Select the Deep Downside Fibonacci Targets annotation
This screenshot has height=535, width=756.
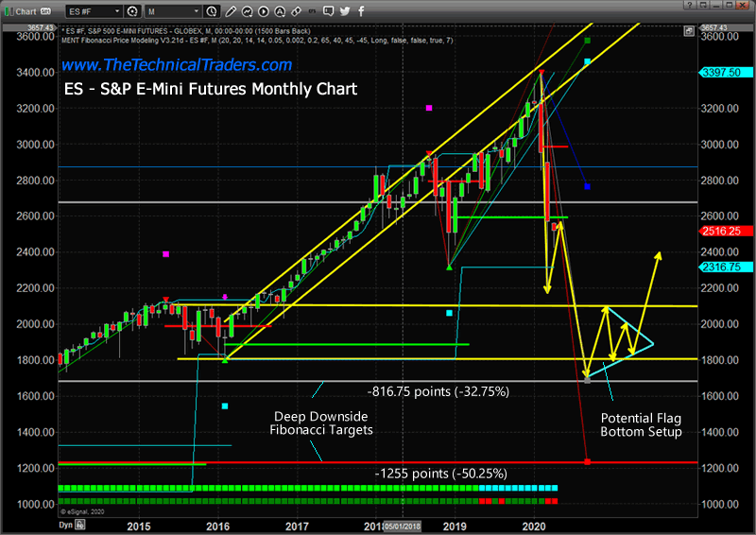(321, 423)
